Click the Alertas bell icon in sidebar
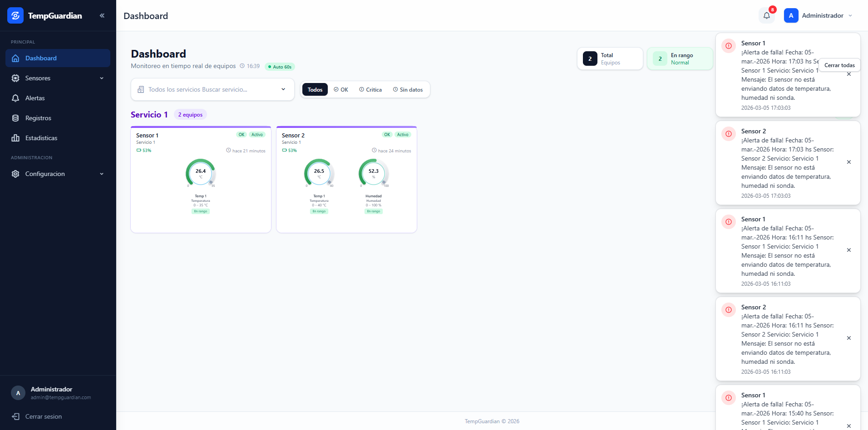 tap(15, 98)
